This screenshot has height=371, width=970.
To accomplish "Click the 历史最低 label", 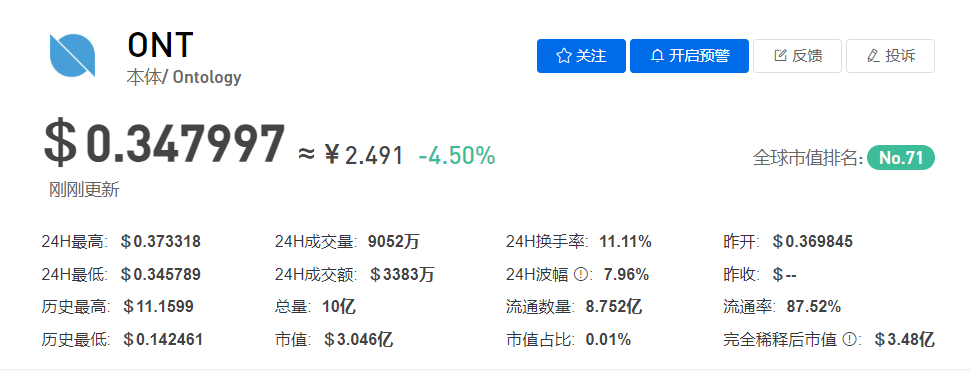I will point(76,339).
